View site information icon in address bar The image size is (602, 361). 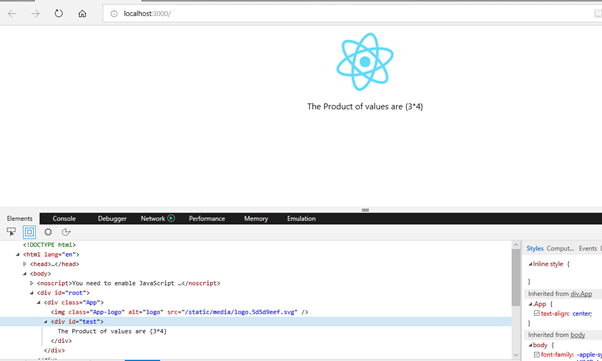(114, 14)
